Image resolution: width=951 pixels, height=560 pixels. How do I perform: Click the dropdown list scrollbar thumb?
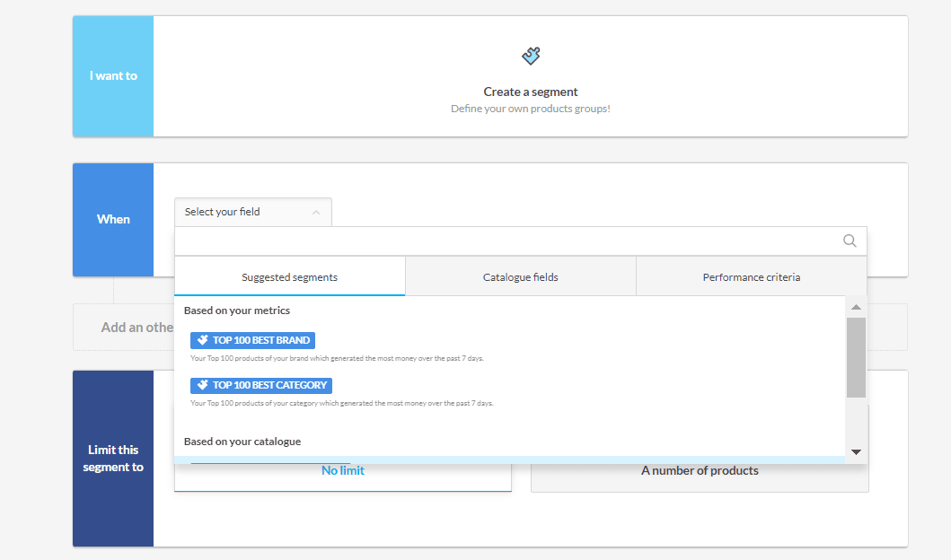point(856,357)
